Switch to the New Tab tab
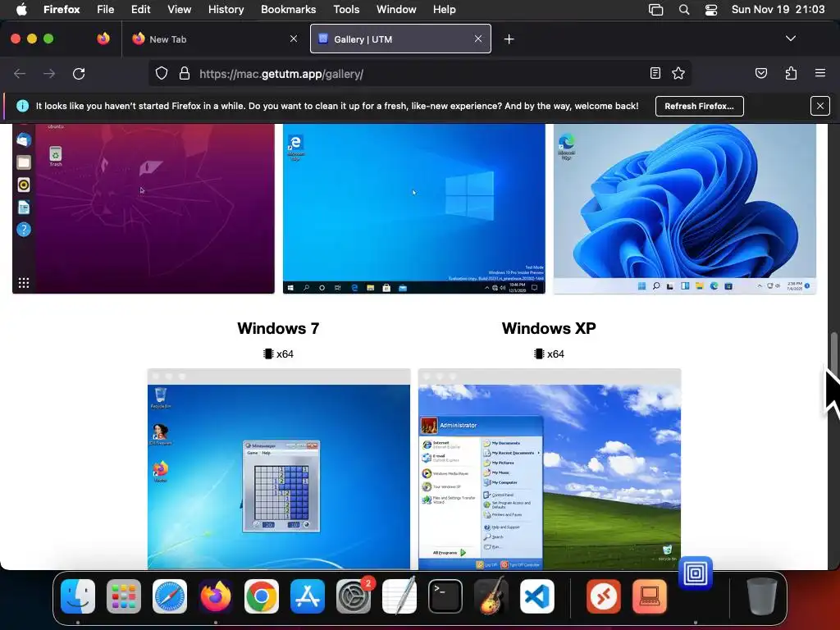The image size is (840, 630). point(213,39)
